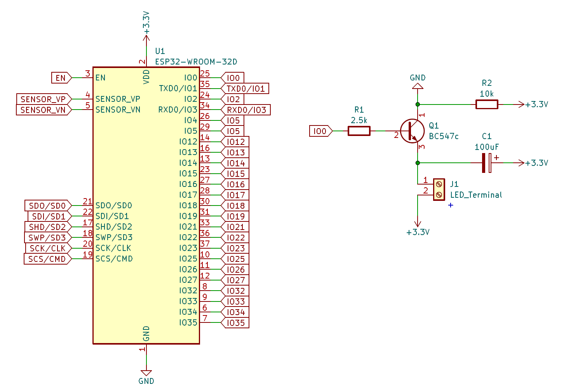Screen dimensions: 585x392
Task: Select the SDO/SD0 global label
Action: click(48, 206)
